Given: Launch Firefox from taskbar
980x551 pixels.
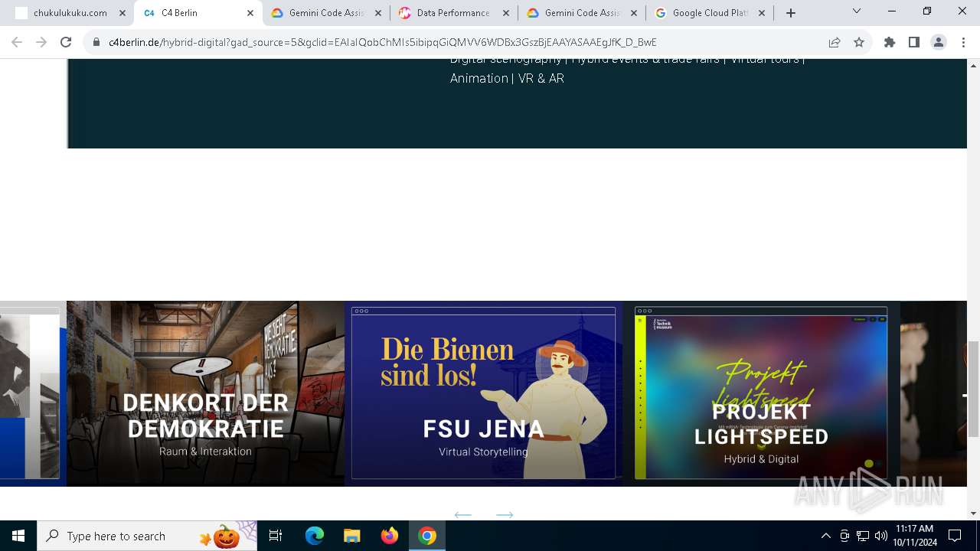Looking at the screenshot, I should click(x=390, y=536).
